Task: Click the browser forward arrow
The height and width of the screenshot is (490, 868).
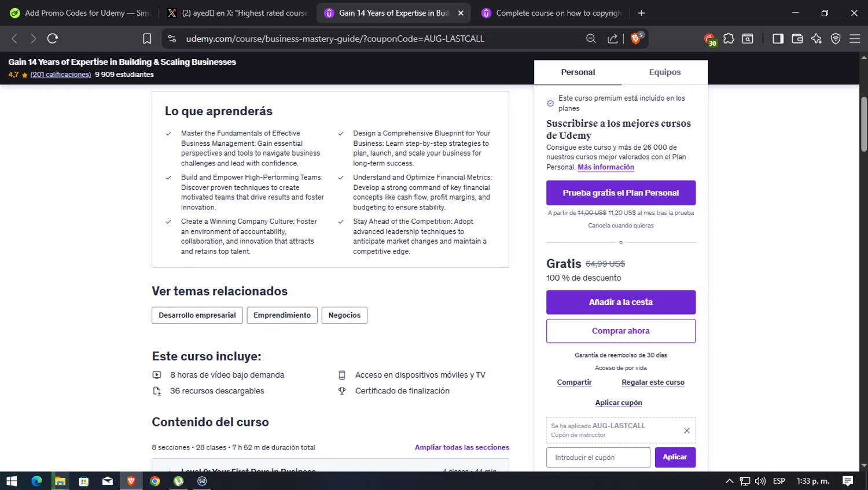Action: coord(33,39)
